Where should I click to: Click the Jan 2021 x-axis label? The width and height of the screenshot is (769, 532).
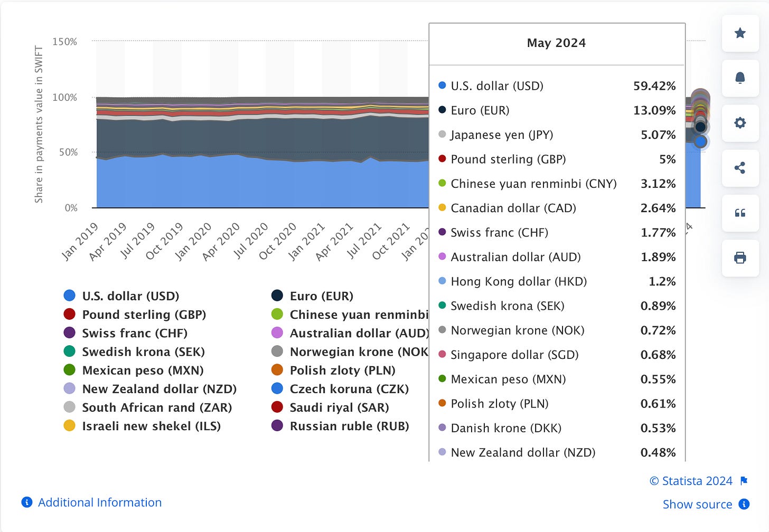306,241
